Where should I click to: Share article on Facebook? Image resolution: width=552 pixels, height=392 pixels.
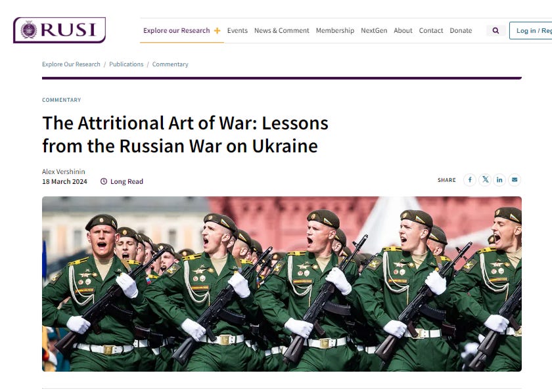[x=470, y=180]
